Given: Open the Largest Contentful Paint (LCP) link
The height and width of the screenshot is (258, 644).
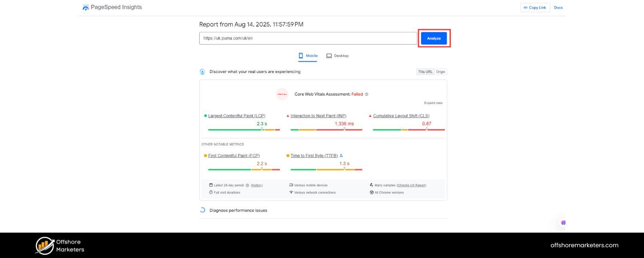Looking at the screenshot, I should coord(237,116).
